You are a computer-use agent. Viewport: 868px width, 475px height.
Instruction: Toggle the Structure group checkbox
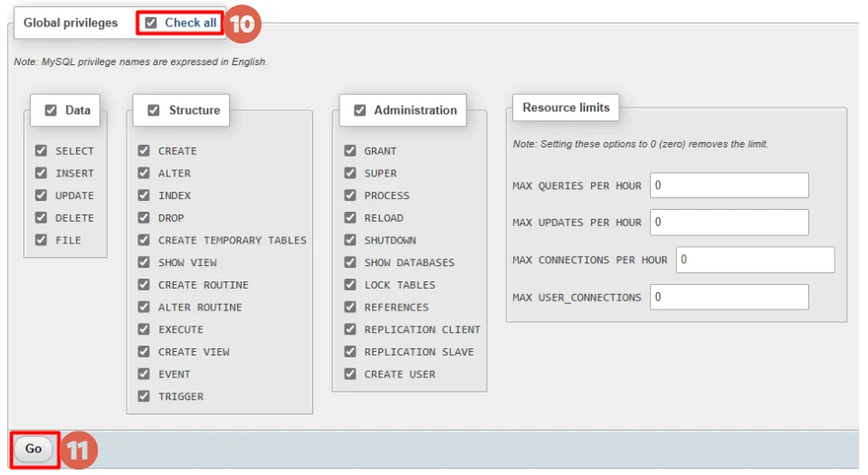click(153, 110)
